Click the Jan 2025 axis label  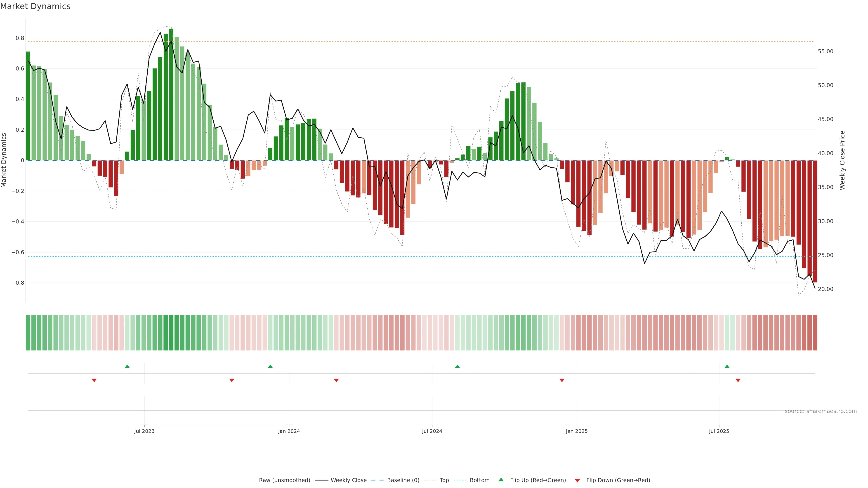point(577,431)
